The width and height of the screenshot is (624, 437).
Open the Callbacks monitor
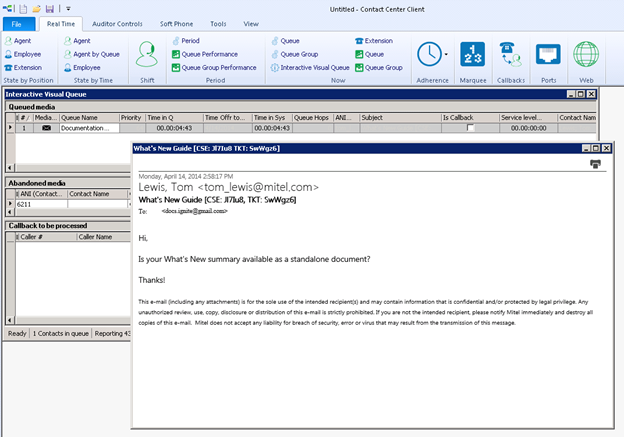tap(511, 54)
